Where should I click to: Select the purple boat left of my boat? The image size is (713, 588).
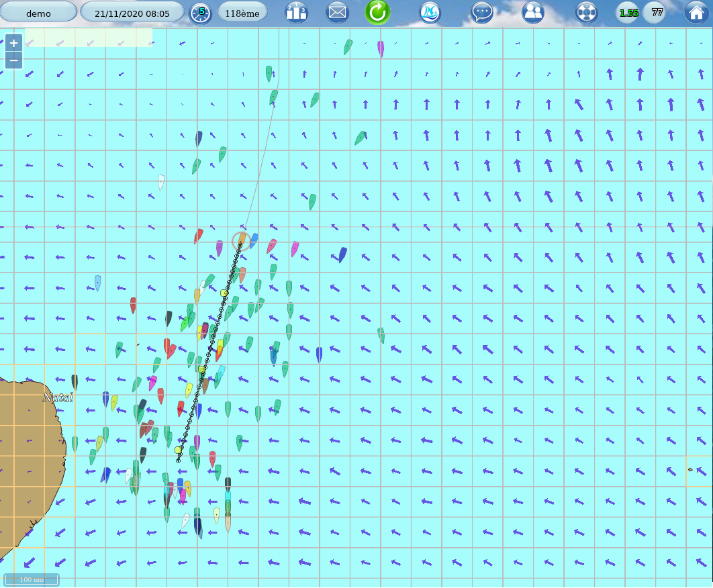click(x=219, y=248)
